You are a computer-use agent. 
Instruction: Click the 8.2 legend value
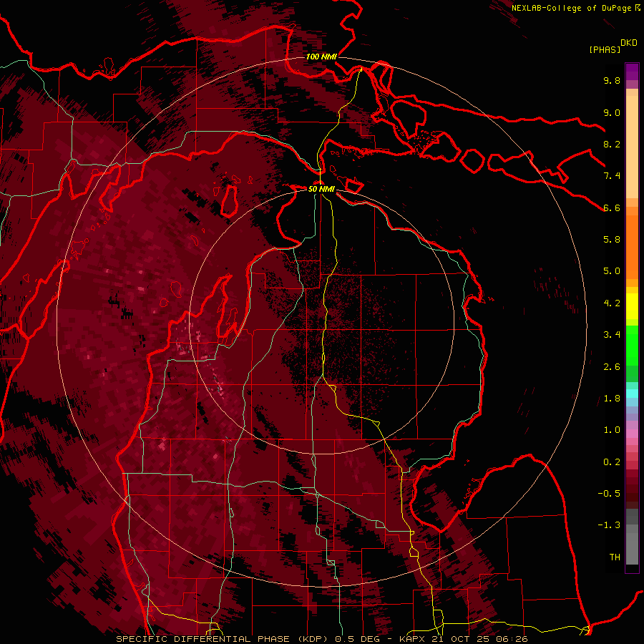pyautogui.click(x=612, y=144)
